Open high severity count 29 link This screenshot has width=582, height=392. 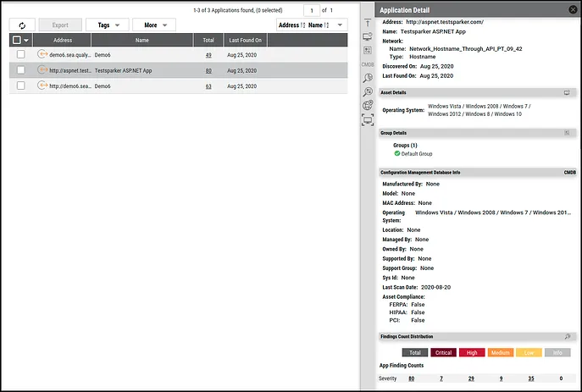[x=471, y=378]
